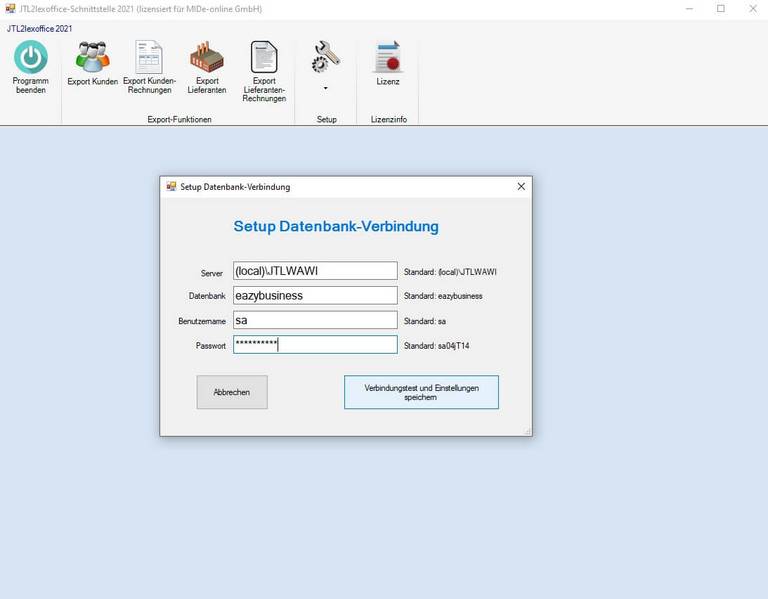Start Export Kunden-Rechnungen from the ribbon
The width and height of the screenshot is (768, 599).
click(x=149, y=58)
